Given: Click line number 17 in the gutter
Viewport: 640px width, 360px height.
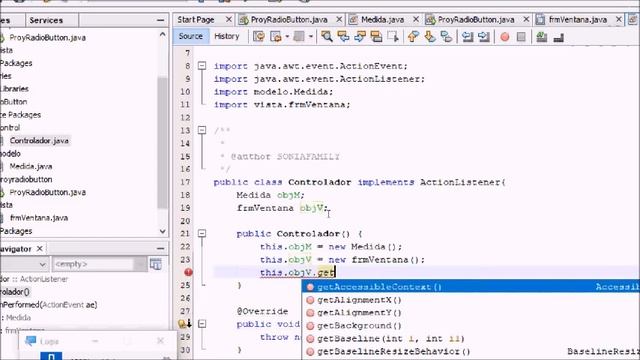Looking at the screenshot, I should tap(185, 182).
